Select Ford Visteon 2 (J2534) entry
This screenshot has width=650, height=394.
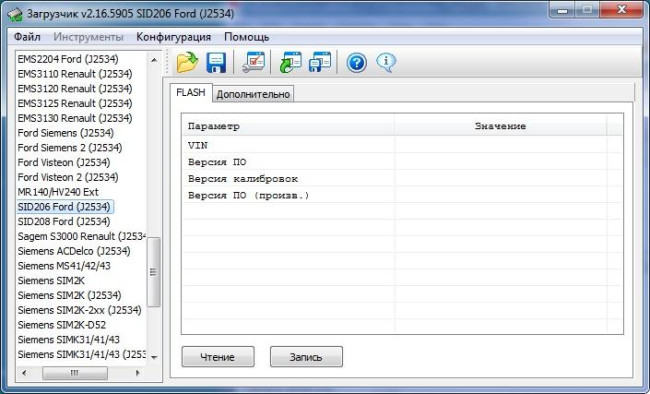click(68, 177)
